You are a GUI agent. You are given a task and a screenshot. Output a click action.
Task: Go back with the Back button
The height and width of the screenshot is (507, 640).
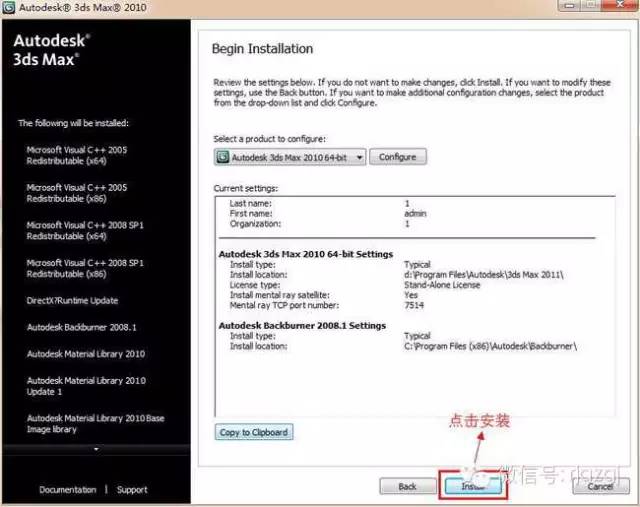point(407,486)
